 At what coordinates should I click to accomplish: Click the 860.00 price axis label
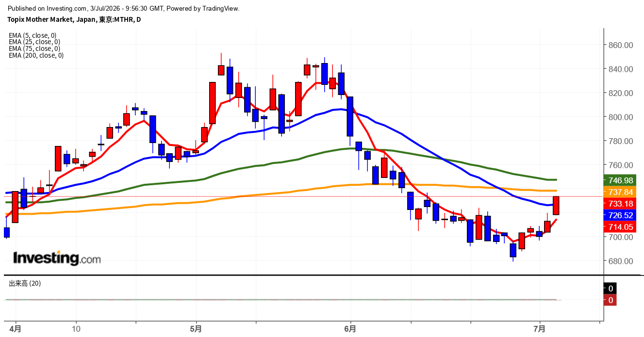click(x=621, y=45)
